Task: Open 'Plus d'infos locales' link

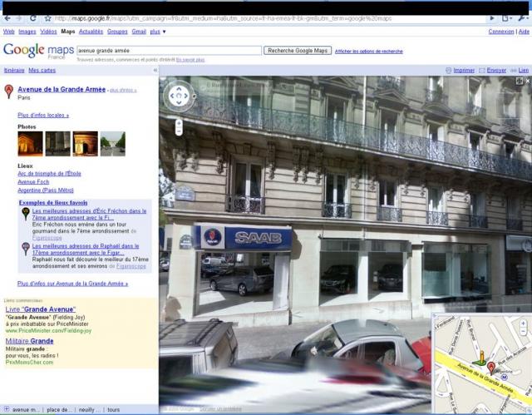Action: [x=43, y=115]
